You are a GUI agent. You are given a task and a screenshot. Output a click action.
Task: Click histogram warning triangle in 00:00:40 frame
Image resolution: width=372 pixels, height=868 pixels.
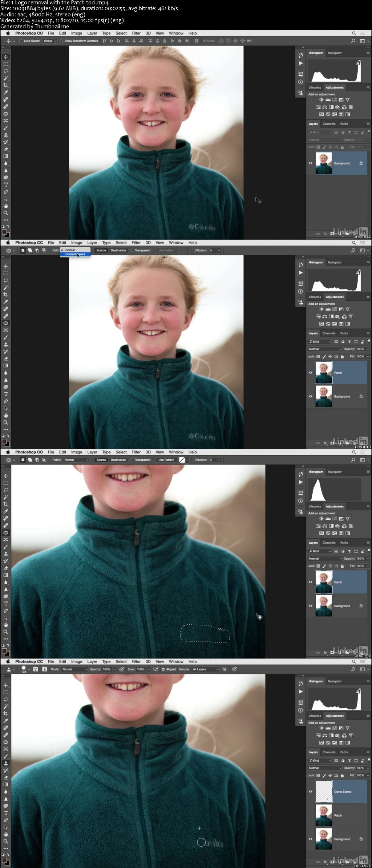pos(358,63)
